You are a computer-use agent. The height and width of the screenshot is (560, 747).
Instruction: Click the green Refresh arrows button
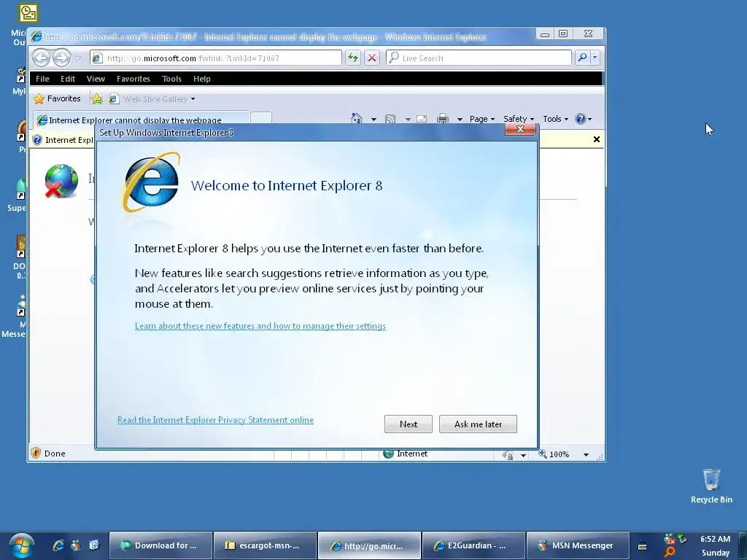tap(352, 58)
